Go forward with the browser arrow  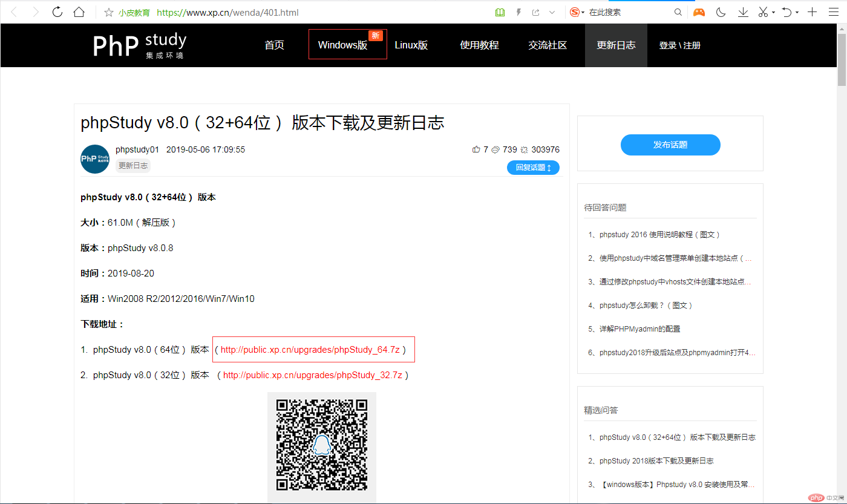point(36,12)
